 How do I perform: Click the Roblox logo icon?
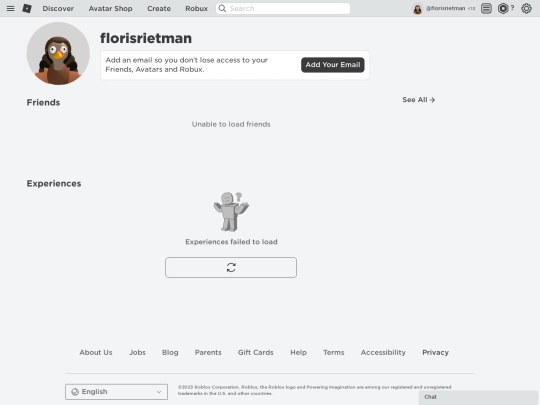[27, 8]
